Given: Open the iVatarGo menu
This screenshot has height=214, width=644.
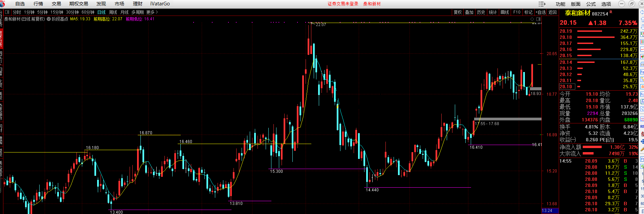Looking at the screenshot, I should coord(160,4).
